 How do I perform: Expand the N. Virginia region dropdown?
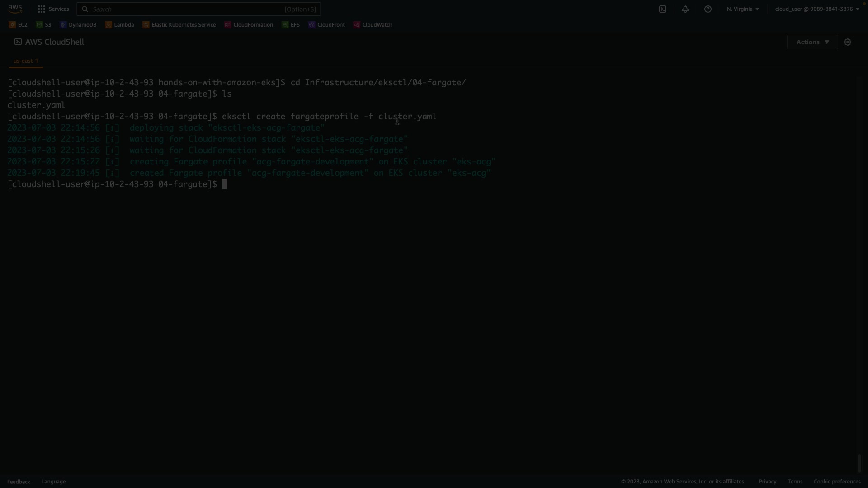pyautogui.click(x=743, y=9)
